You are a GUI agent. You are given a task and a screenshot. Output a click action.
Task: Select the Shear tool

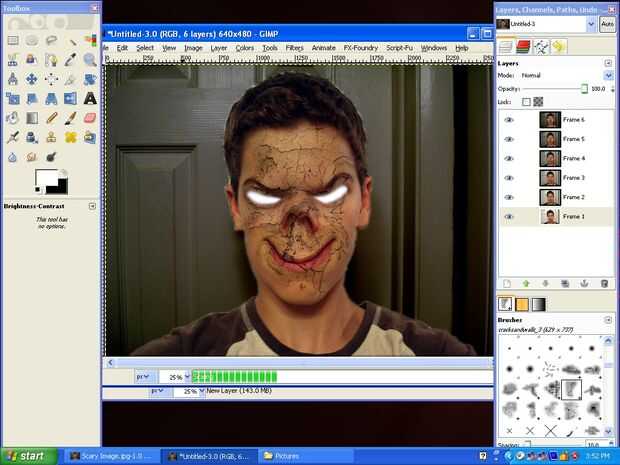click(32, 98)
